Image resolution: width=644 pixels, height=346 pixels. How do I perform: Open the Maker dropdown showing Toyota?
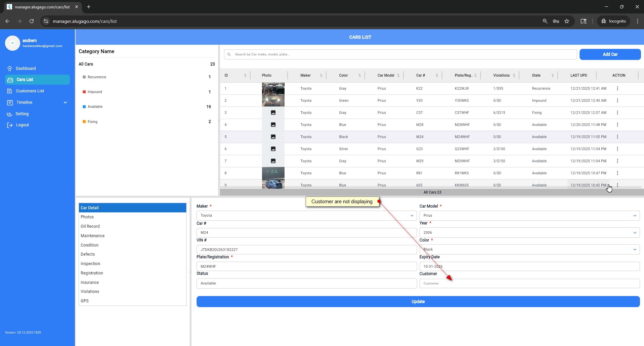[306, 216]
